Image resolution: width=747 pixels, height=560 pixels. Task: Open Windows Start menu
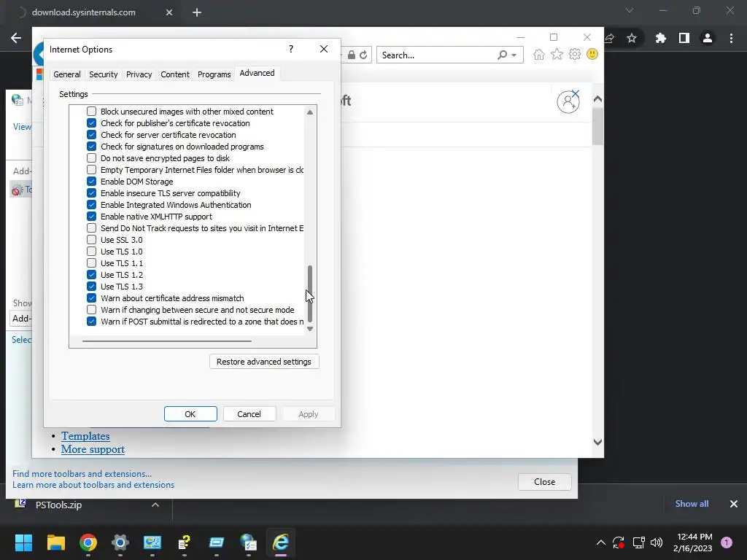point(23,542)
